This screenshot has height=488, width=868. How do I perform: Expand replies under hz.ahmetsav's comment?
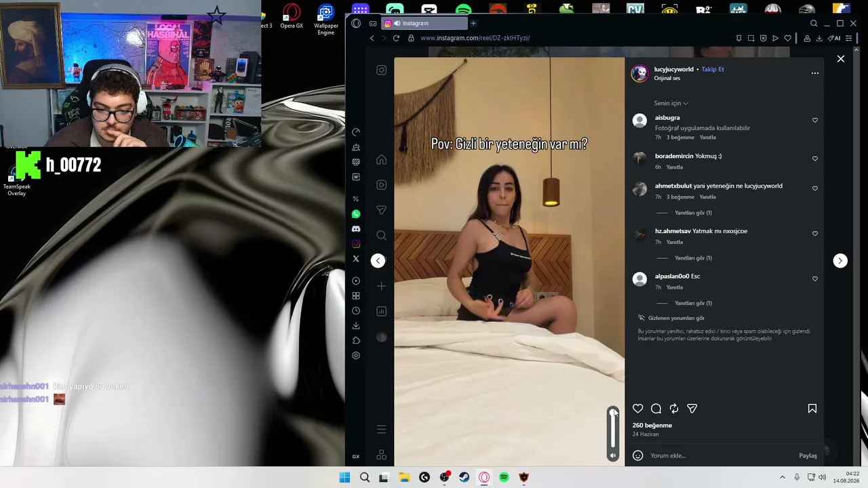coord(693,258)
